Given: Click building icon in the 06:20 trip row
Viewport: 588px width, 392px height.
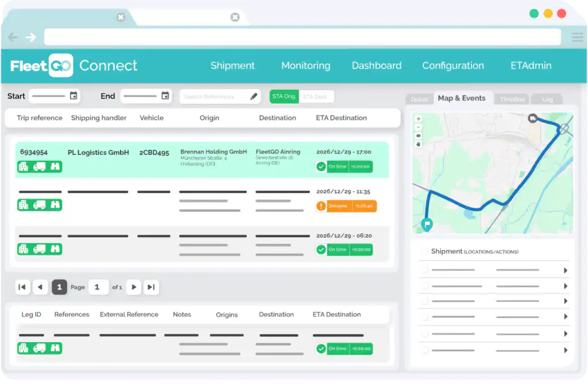Looking at the screenshot, I should pyautogui.click(x=24, y=249).
